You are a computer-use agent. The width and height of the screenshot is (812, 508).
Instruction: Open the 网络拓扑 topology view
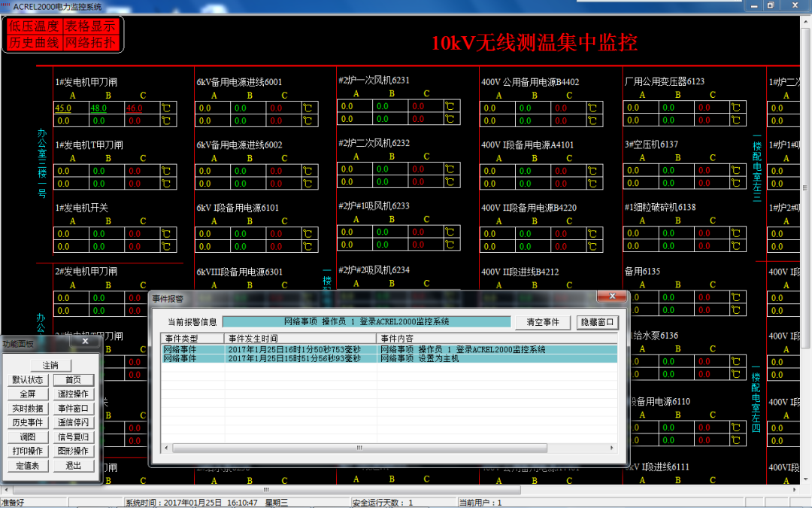pos(89,42)
